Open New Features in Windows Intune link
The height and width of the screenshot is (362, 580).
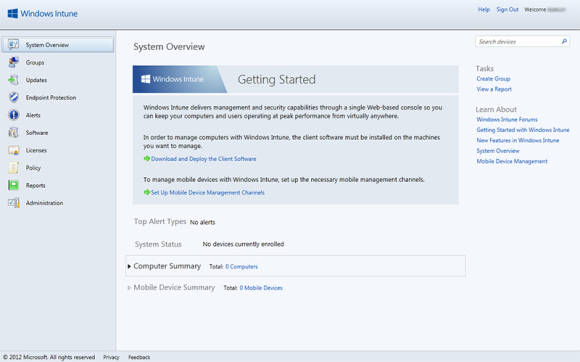[x=517, y=140]
